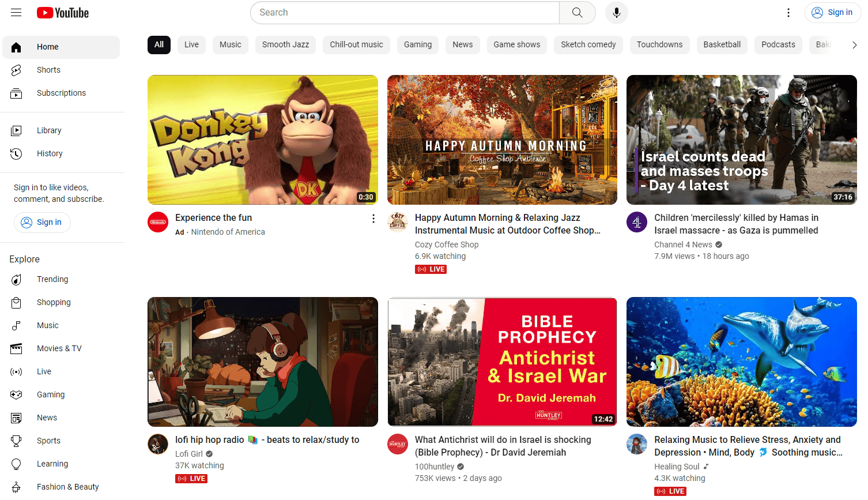Open Live under Explore
The image size is (868, 500).
pos(61,371)
